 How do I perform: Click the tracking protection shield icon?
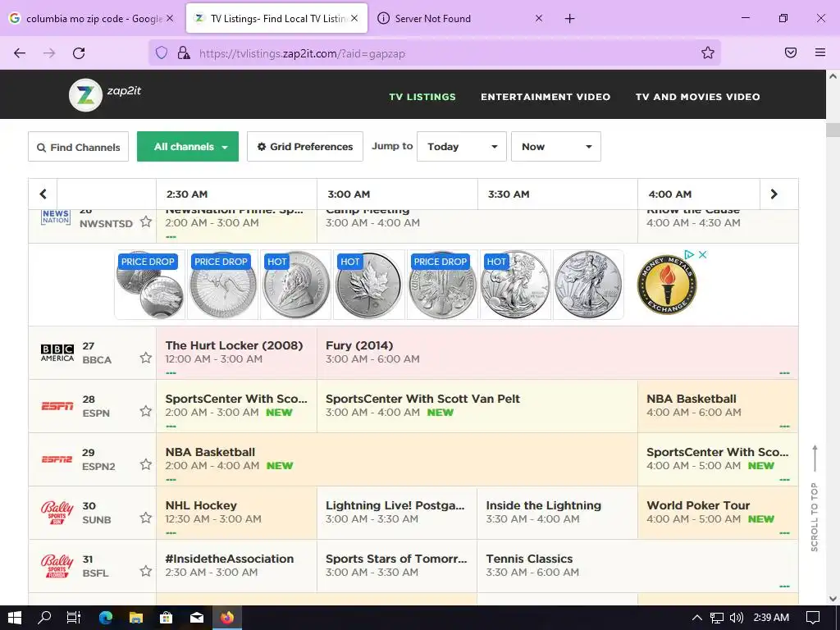[x=162, y=52]
